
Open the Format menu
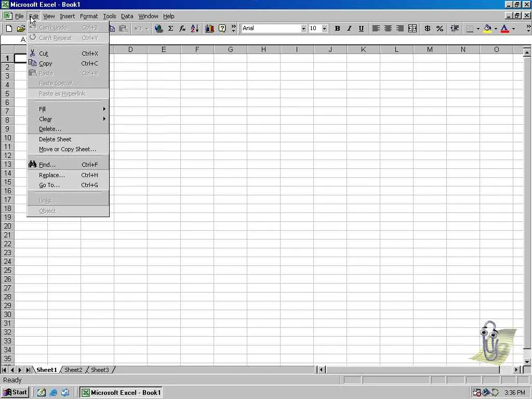click(x=89, y=16)
